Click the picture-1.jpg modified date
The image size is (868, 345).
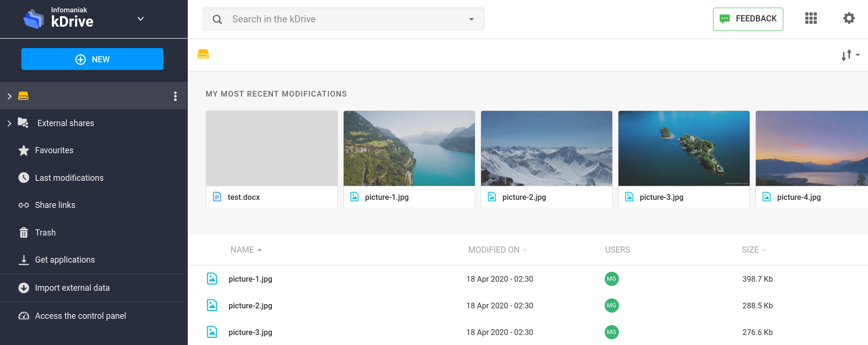coord(500,279)
